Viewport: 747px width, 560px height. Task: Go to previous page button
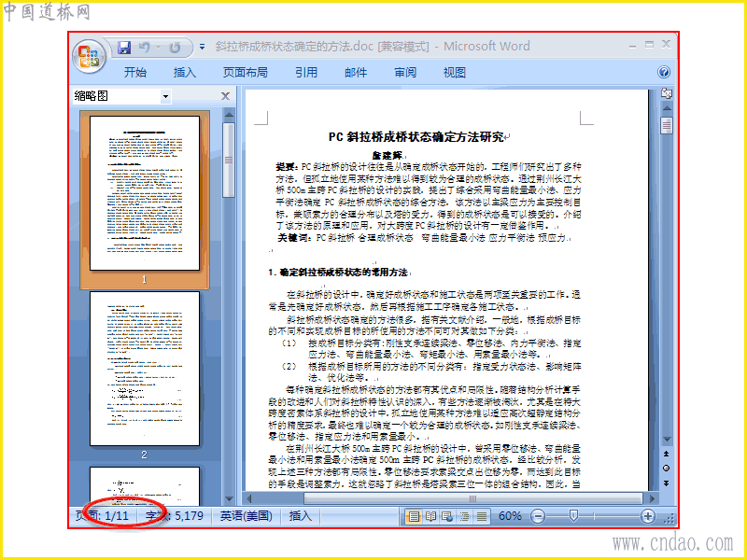pyautogui.click(x=666, y=454)
